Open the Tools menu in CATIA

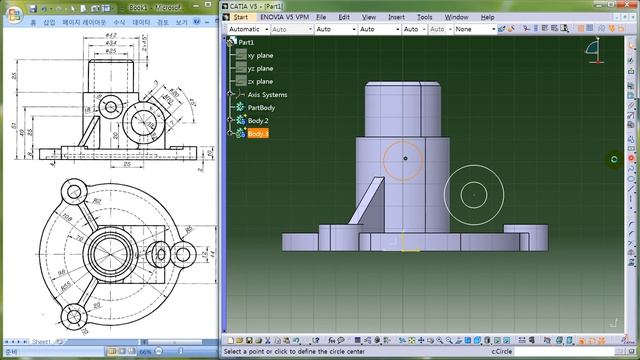click(424, 17)
